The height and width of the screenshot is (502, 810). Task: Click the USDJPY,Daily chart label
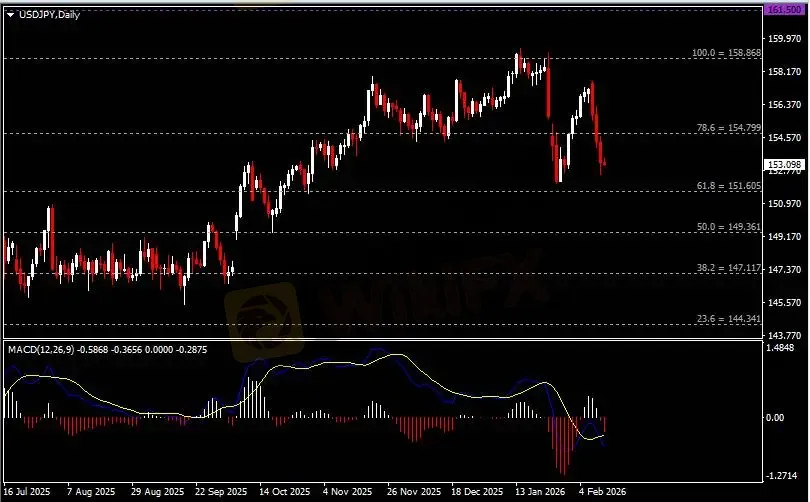tap(50, 15)
